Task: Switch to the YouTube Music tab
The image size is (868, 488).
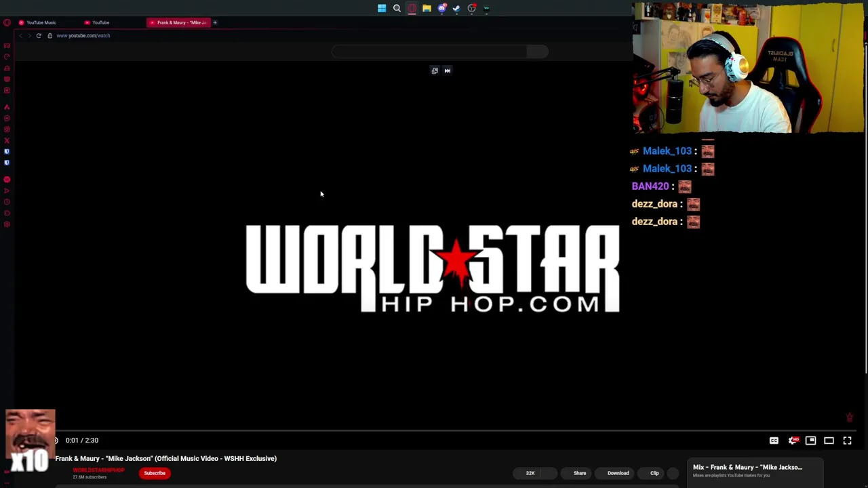Action: point(41,22)
